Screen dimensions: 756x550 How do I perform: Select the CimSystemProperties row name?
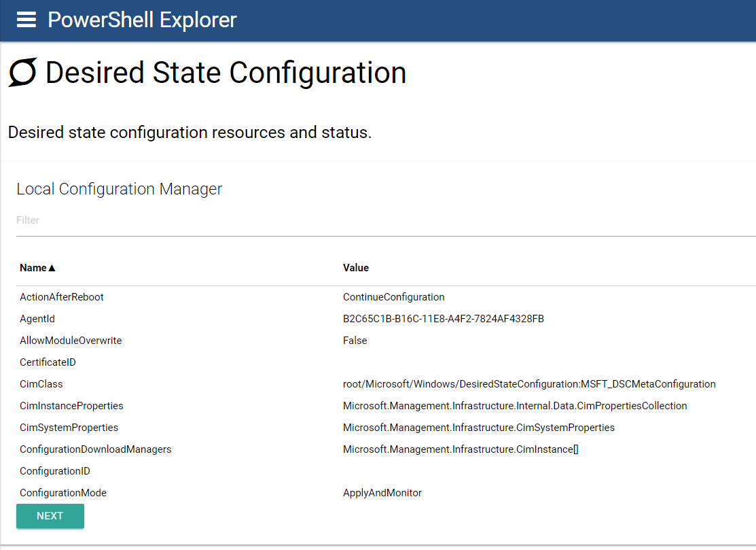(x=69, y=428)
